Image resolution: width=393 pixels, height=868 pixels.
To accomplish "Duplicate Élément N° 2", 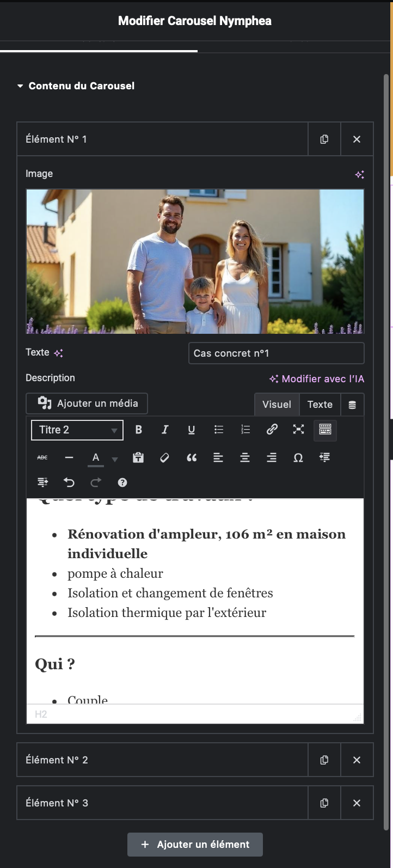I will click(x=324, y=760).
